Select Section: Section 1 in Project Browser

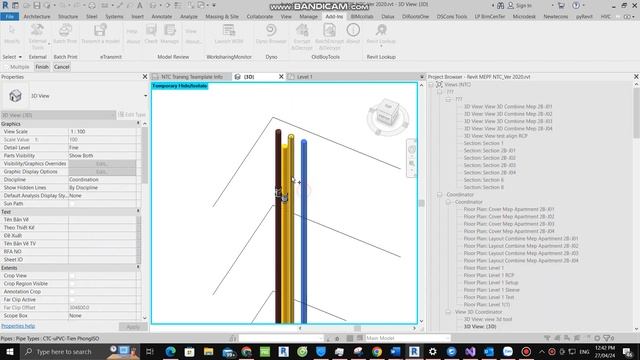(x=483, y=143)
